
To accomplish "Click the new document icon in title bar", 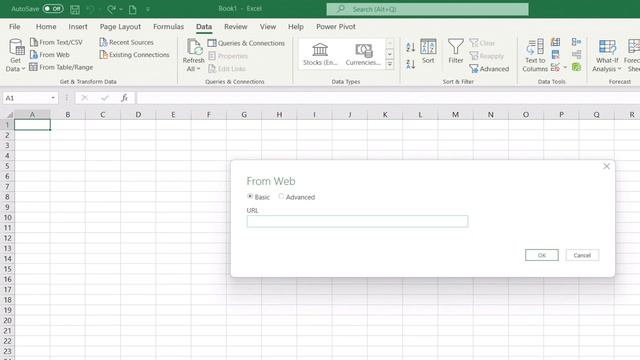I will coord(133,9).
